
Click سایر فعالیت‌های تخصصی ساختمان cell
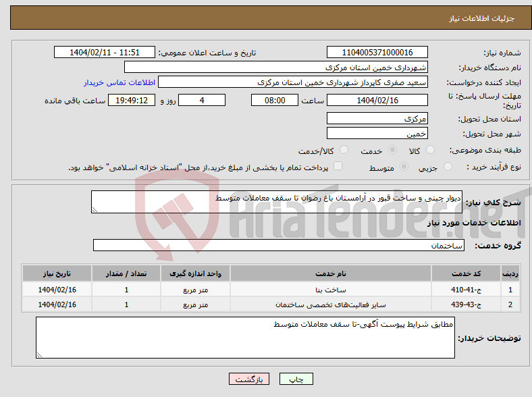coord(331,305)
